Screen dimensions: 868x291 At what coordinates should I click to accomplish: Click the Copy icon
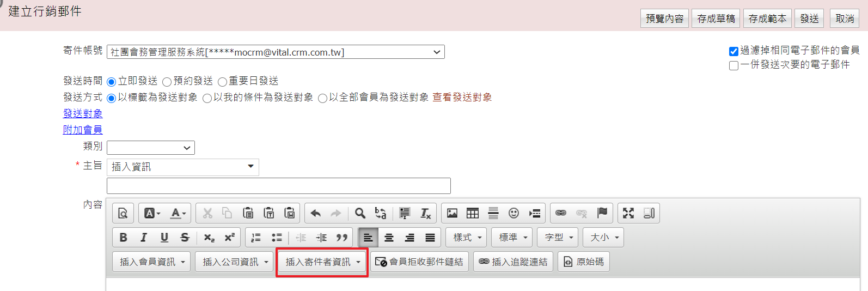tap(227, 213)
